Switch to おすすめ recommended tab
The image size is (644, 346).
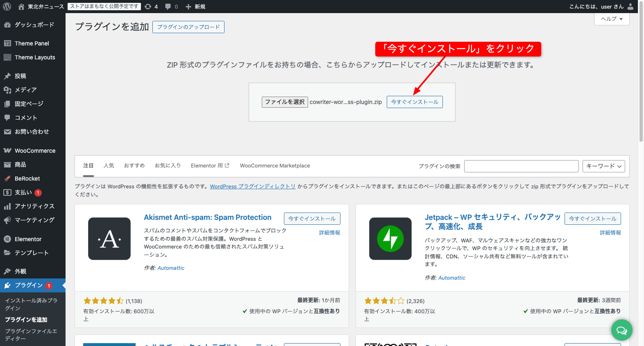[134, 166]
